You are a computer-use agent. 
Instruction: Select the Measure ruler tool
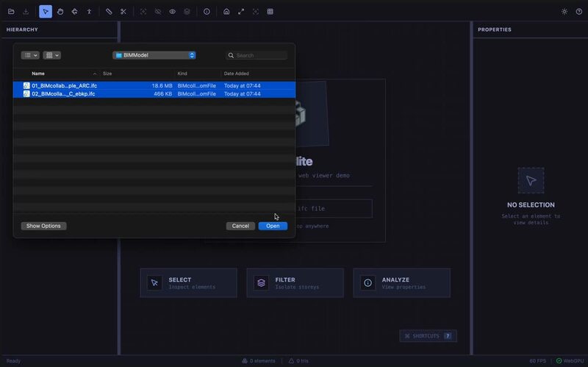[109, 12]
